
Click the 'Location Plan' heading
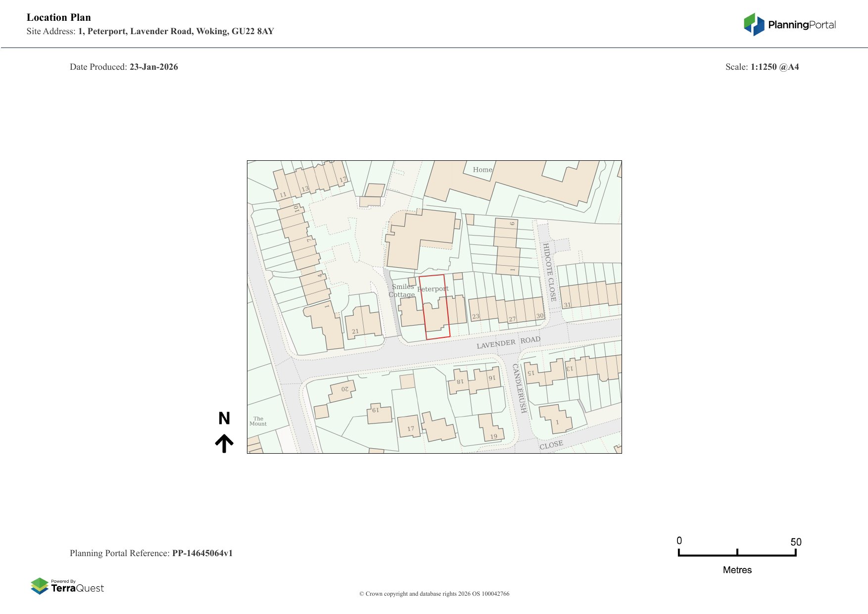(59, 17)
